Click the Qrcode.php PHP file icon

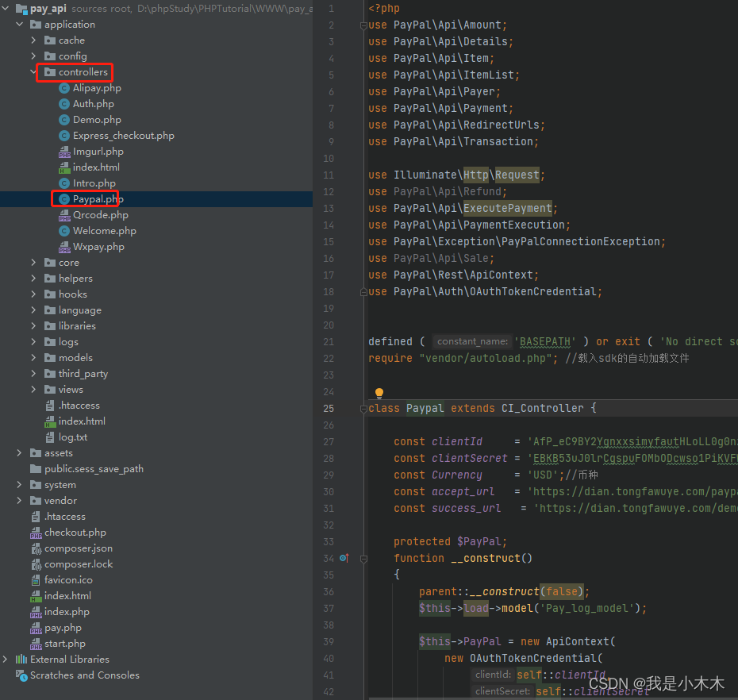tap(64, 215)
